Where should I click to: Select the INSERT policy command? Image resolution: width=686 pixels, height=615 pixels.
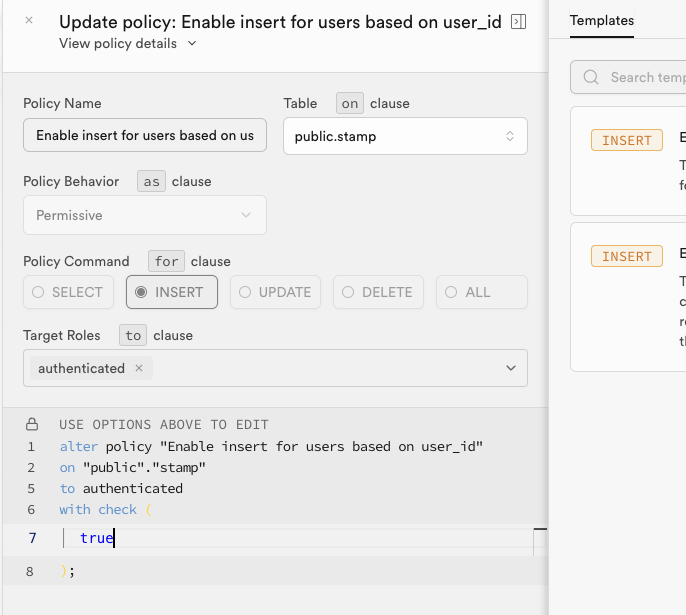(x=170, y=292)
